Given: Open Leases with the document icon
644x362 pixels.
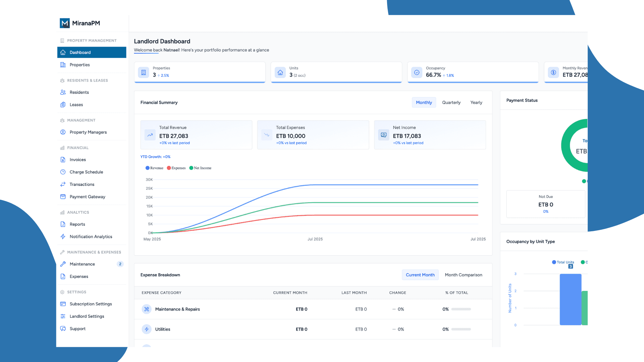Looking at the screenshot, I should click(x=63, y=105).
